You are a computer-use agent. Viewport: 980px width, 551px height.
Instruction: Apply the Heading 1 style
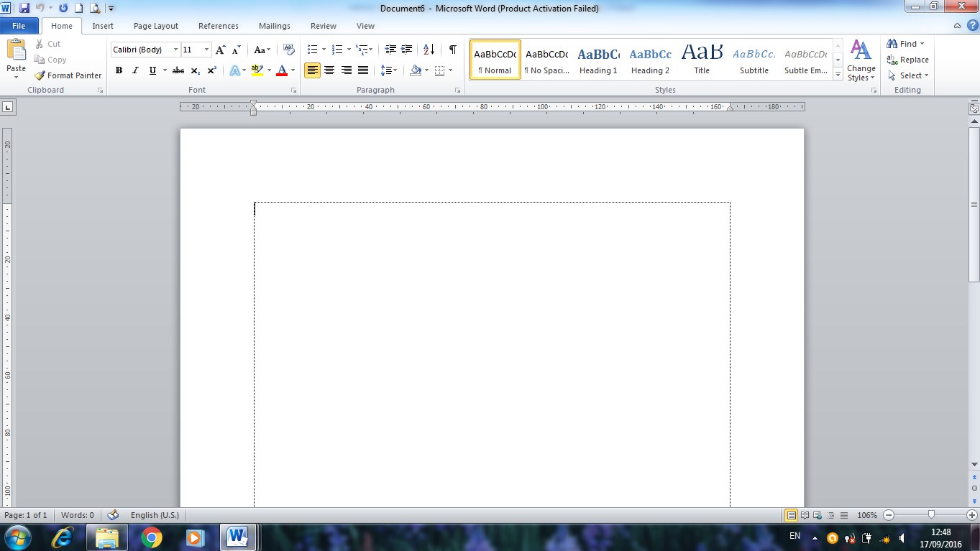pos(598,60)
